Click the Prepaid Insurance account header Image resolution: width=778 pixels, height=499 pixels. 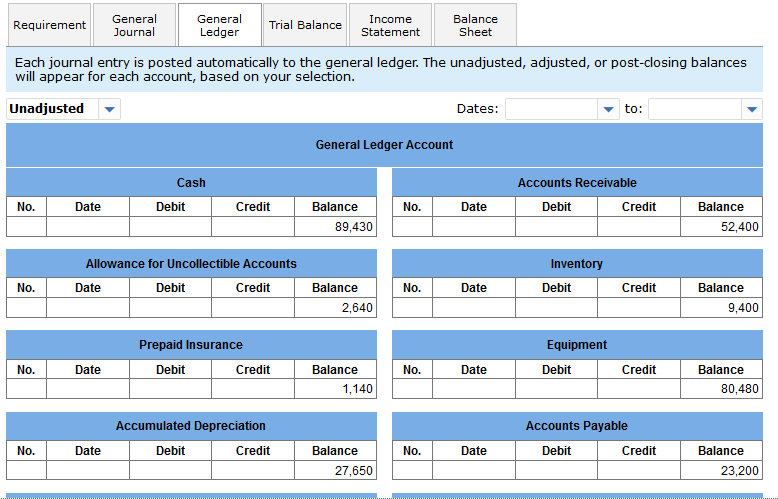(x=191, y=345)
